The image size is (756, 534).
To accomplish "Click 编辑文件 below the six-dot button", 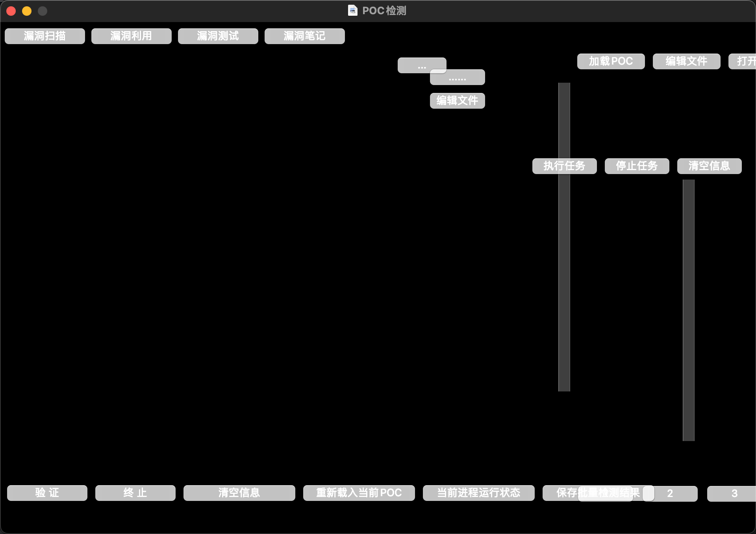I will 457,101.
